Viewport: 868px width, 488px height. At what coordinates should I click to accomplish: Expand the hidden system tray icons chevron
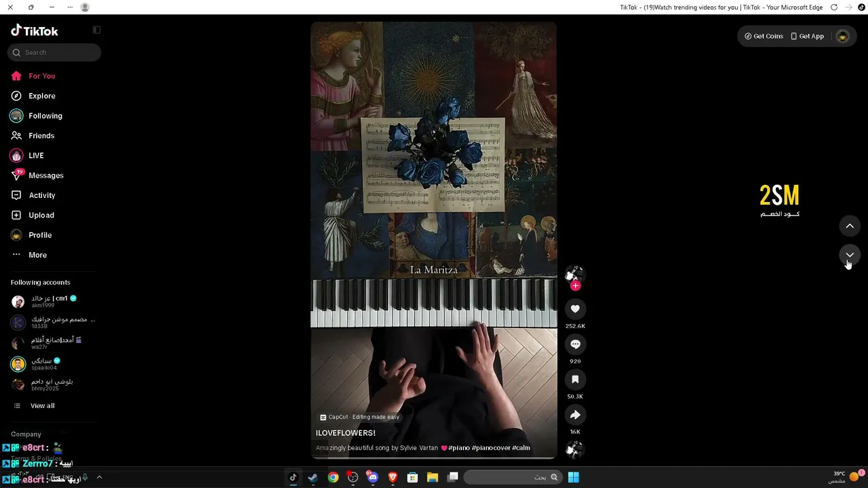tap(99, 477)
